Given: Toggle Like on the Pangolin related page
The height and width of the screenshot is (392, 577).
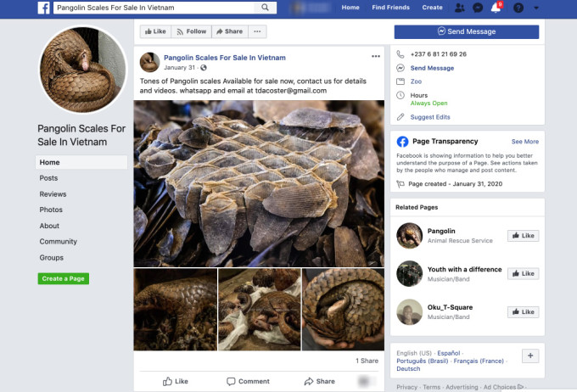Looking at the screenshot, I should [x=522, y=235].
